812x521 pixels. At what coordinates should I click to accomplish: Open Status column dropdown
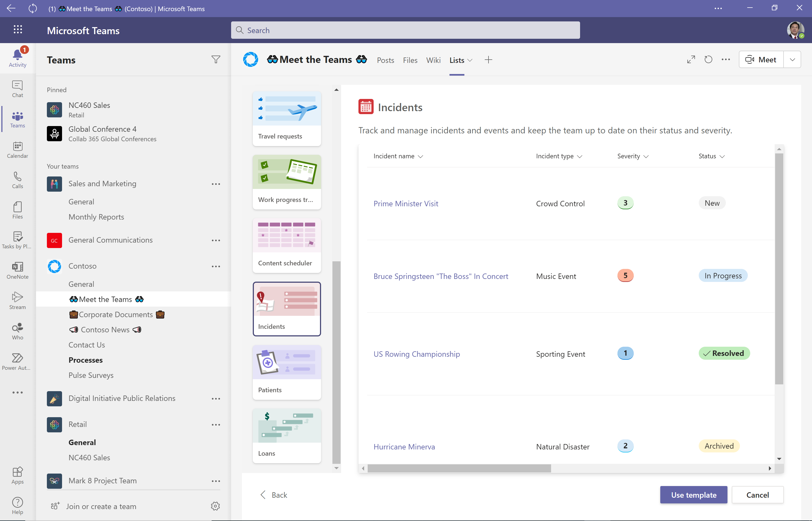point(711,156)
